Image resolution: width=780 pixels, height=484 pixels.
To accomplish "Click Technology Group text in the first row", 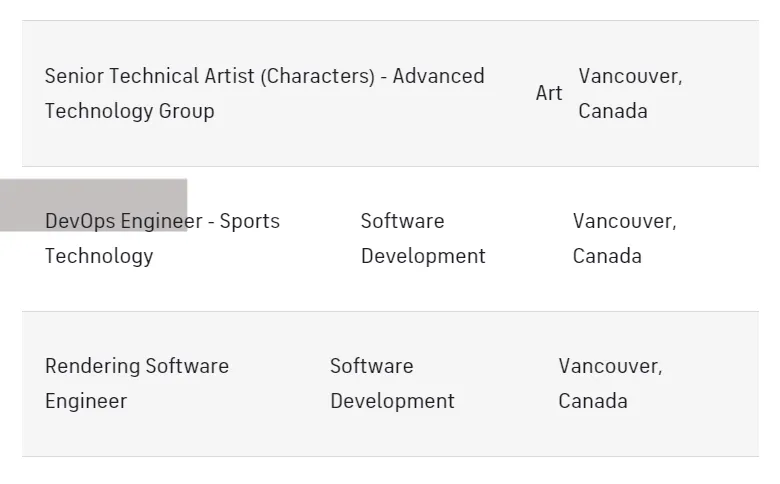I will point(129,111).
